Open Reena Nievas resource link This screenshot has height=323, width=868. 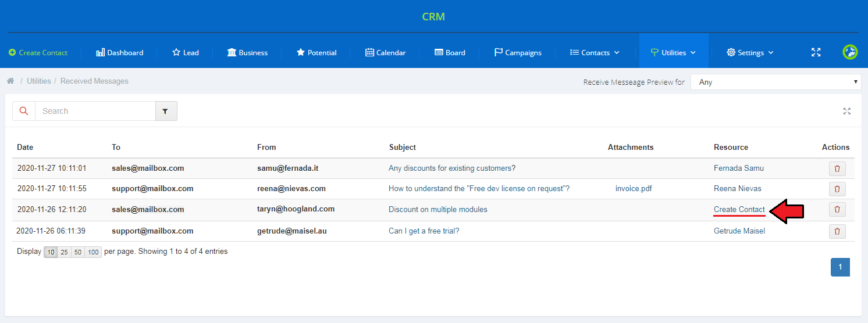(738, 189)
